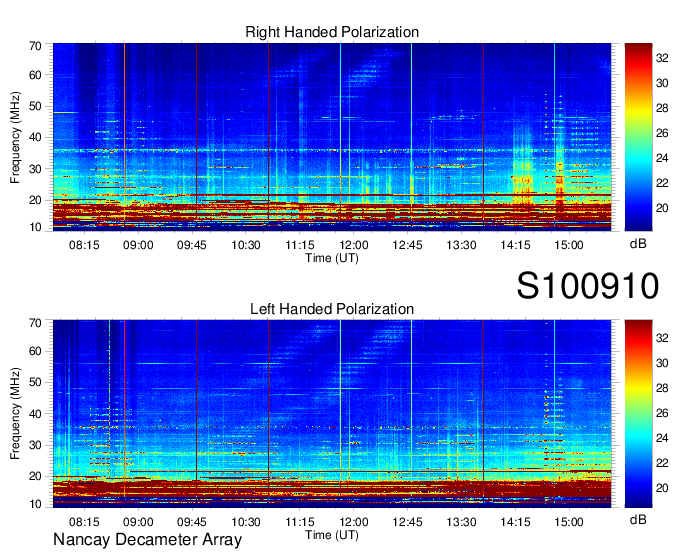Click the "Right Handed Polarization" title
Screen dimensions: 680x552
pyautogui.click(x=332, y=32)
